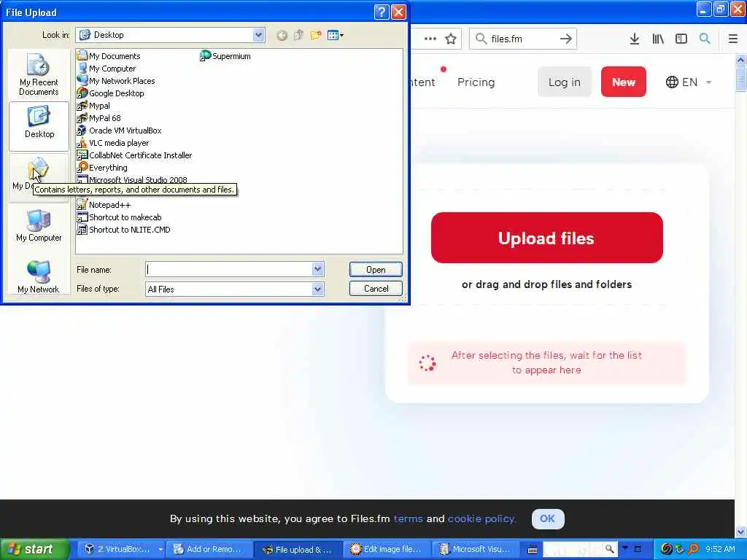747x560 pixels.
Task: Click the Log in button
Action: [565, 82]
